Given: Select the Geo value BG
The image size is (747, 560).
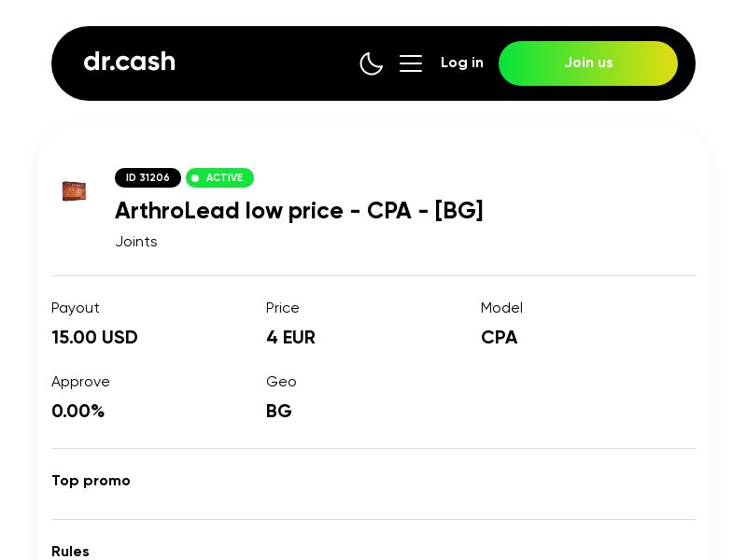Looking at the screenshot, I should (x=278, y=411).
